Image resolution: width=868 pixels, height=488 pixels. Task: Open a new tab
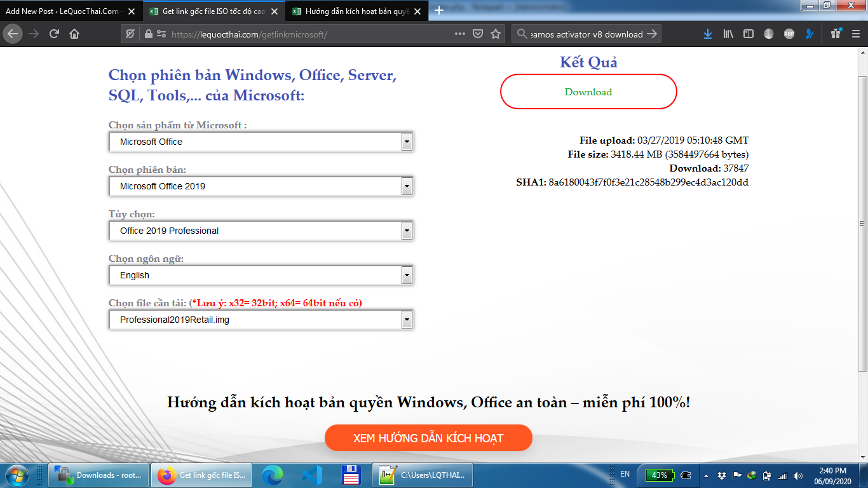[x=438, y=11]
